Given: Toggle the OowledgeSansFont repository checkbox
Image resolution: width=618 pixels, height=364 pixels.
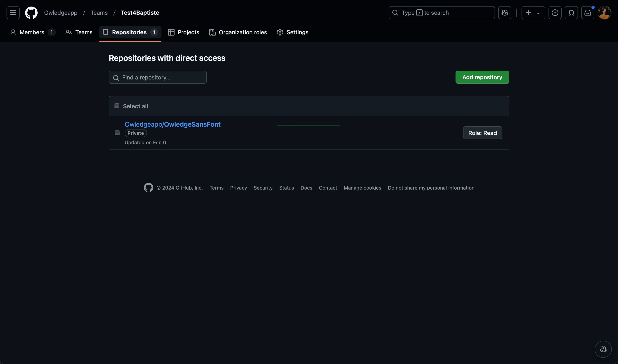Looking at the screenshot, I should click(117, 133).
